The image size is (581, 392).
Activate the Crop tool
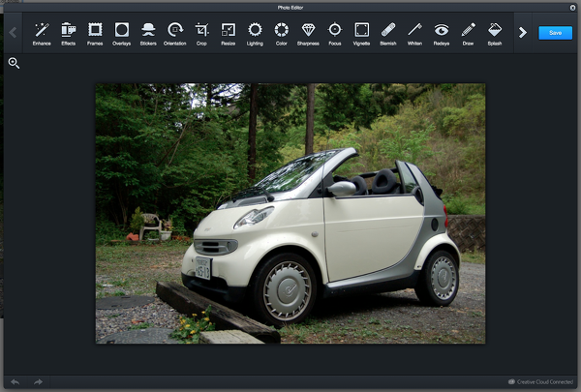[201, 34]
